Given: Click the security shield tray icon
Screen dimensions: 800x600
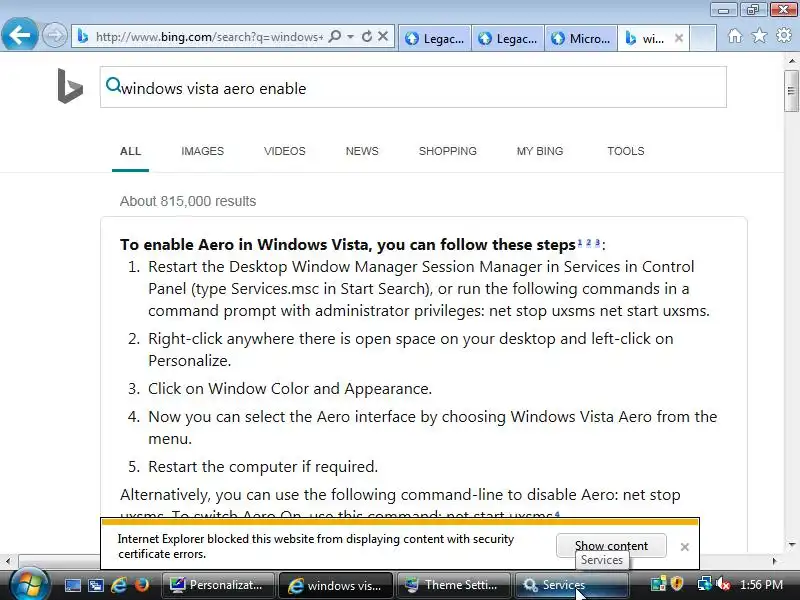Looking at the screenshot, I should coord(677,585).
